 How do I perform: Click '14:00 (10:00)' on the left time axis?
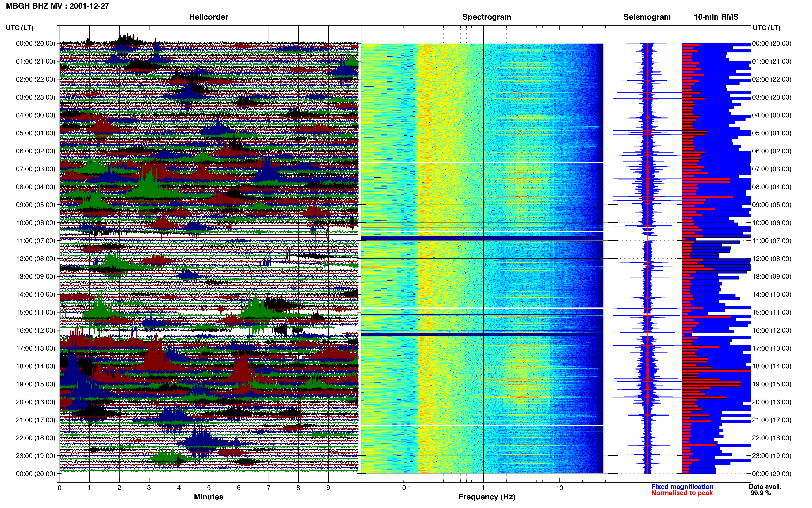tap(35, 294)
